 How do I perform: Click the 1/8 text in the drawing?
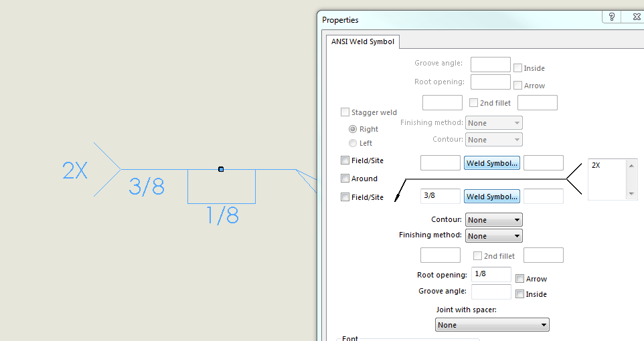(222, 215)
